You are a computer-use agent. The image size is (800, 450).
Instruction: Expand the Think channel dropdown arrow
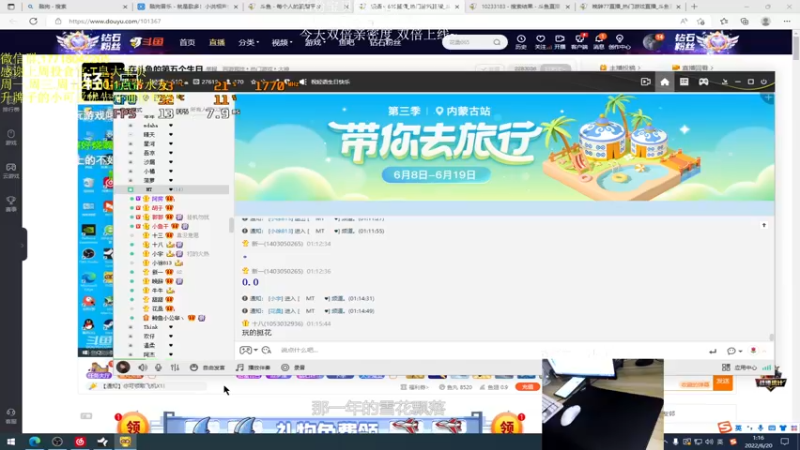[x=170, y=327]
